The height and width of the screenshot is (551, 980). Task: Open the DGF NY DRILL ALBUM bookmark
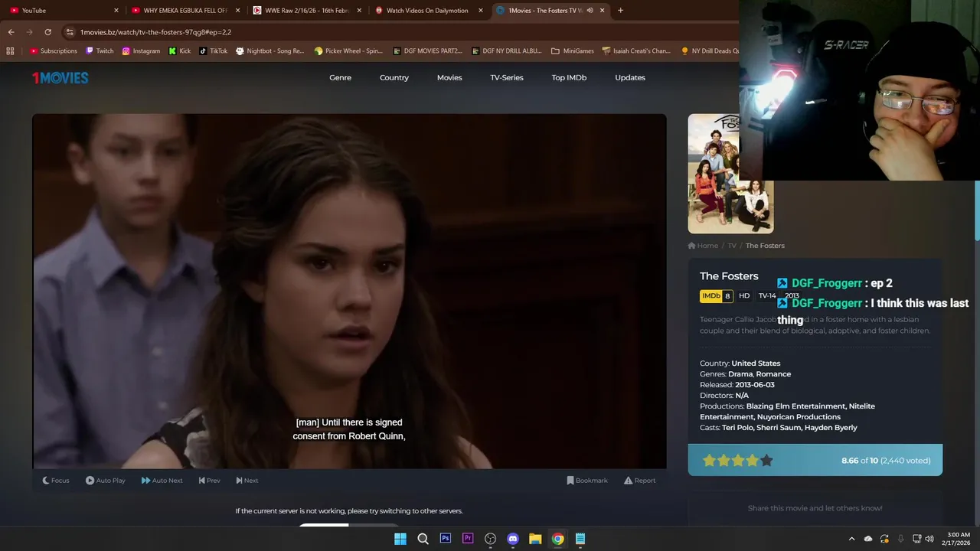coord(507,51)
